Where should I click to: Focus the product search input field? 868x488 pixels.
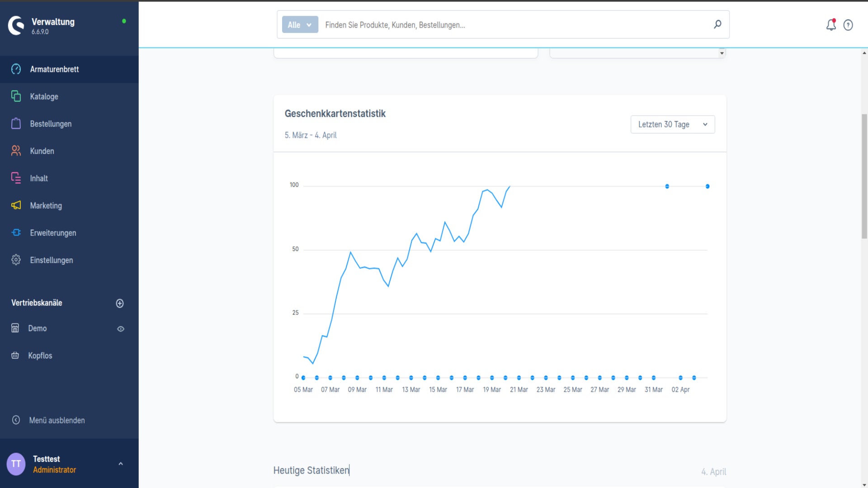[x=515, y=25]
